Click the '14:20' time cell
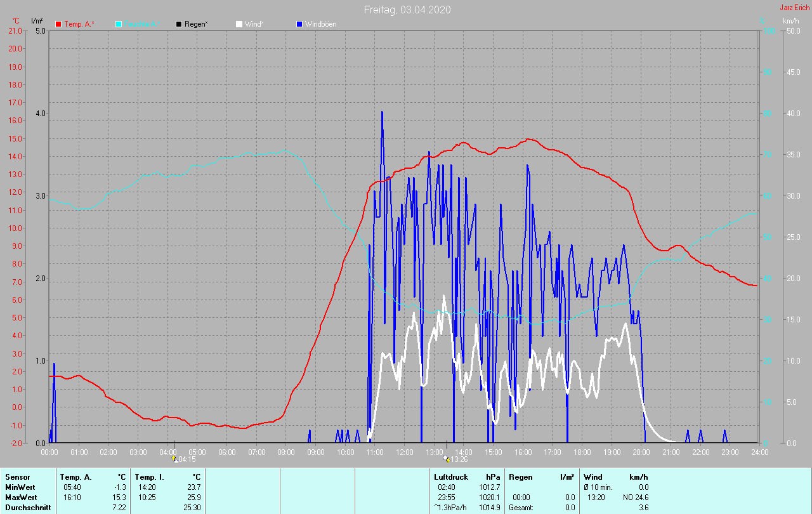 147,487
